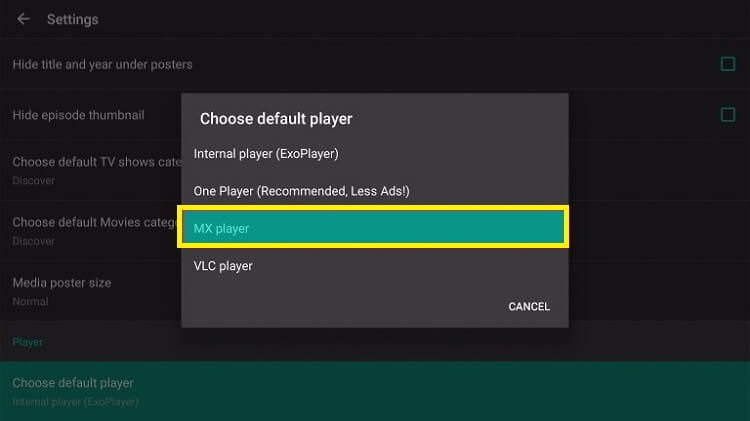Enable Hide title and year checkbox
Viewport: 750px width, 421px height.
click(x=728, y=64)
